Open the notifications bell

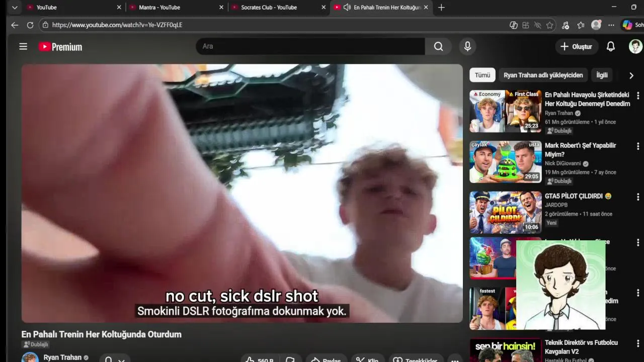click(611, 46)
